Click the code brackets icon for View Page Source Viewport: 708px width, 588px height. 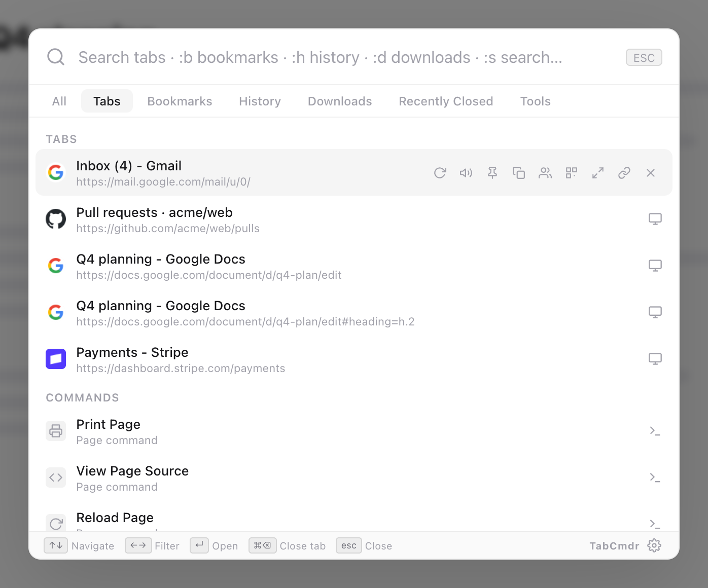pyautogui.click(x=56, y=477)
